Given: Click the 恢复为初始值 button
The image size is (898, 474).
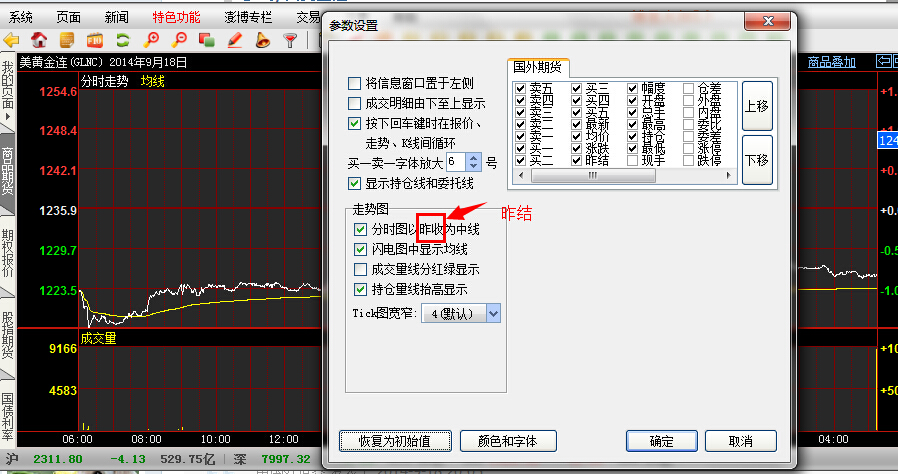Looking at the screenshot, I should [x=396, y=440].
